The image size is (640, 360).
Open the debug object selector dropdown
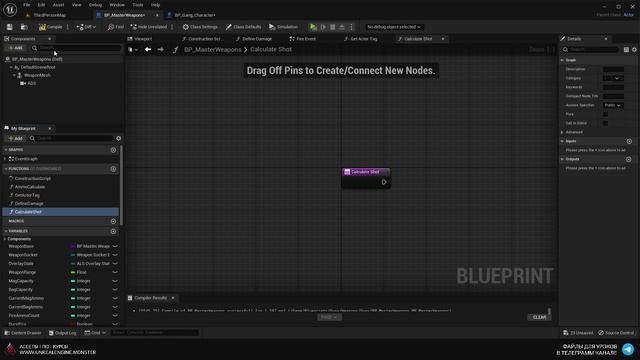click(393, 27)
